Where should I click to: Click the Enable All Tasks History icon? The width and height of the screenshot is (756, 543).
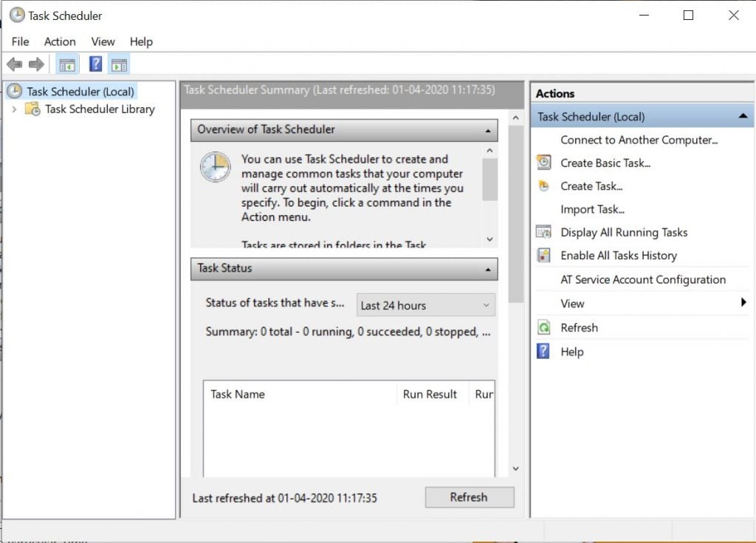point(544,255)
